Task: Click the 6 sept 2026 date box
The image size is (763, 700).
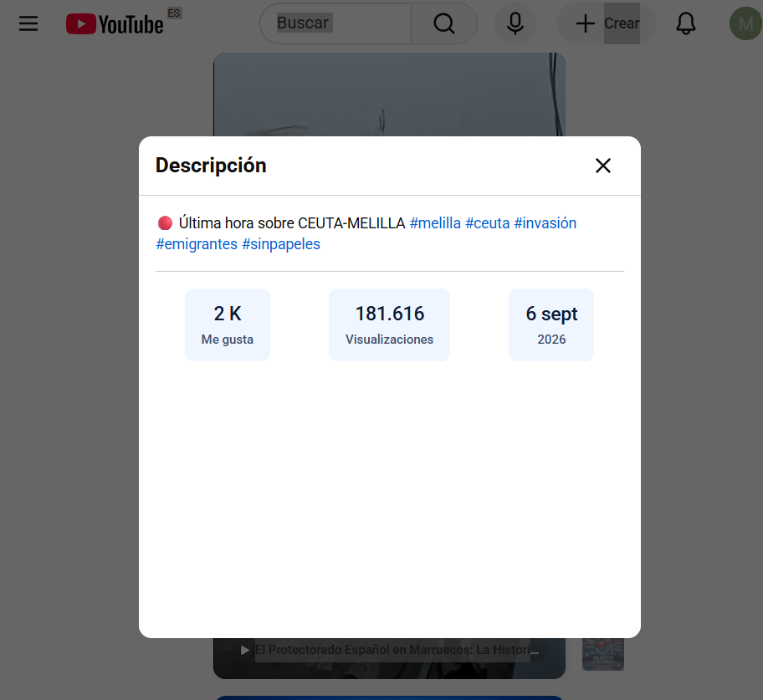Action: point(551,325)
